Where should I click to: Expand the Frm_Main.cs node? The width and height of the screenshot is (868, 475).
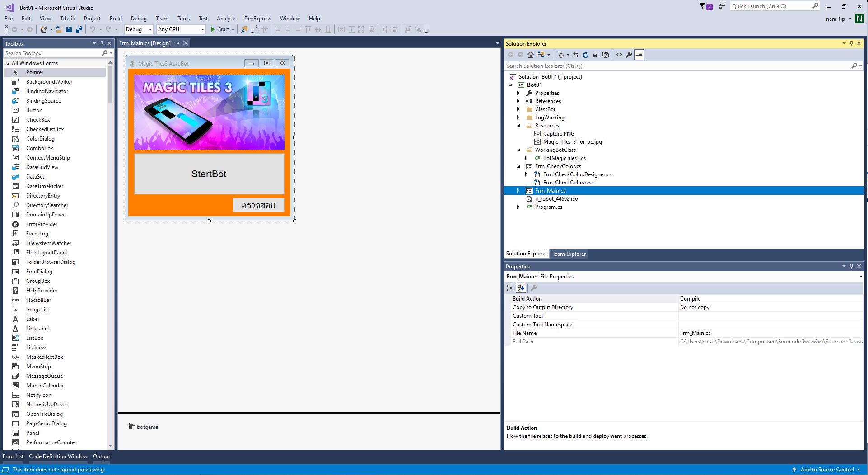coord(518,191)
